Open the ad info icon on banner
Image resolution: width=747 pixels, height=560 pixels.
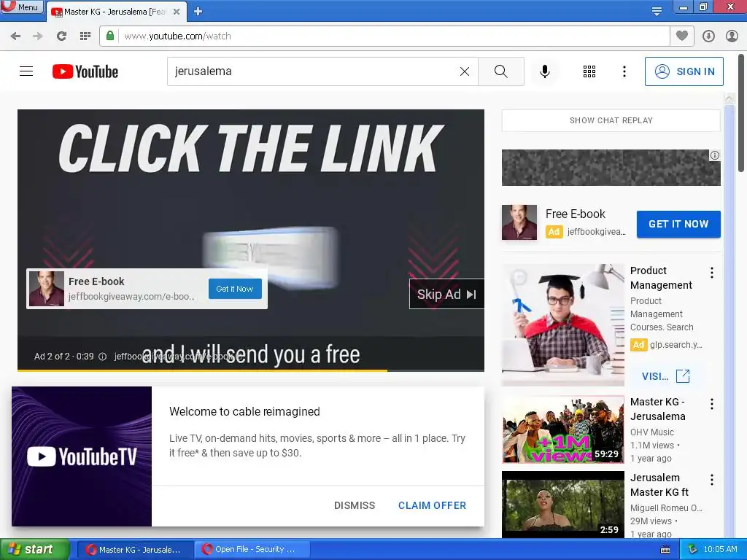(715, 155)
